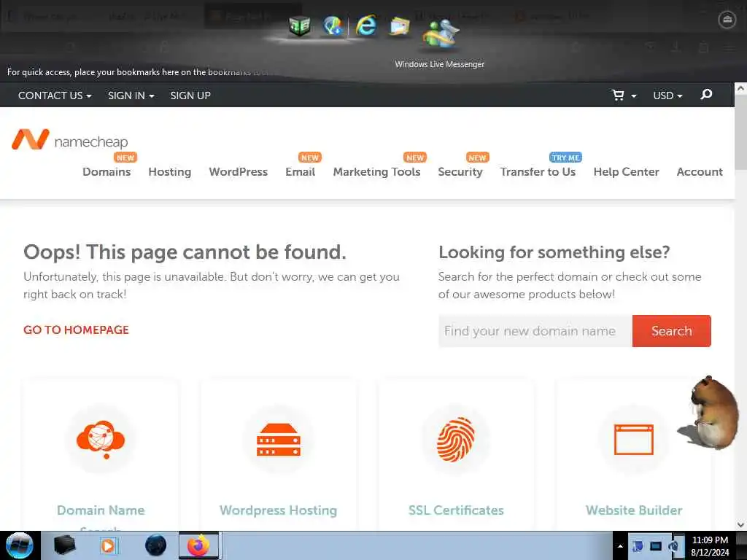This screenshot has width=747, height=560.
Task: Open the Windows Start orb
Action: [x=19, y=545]
